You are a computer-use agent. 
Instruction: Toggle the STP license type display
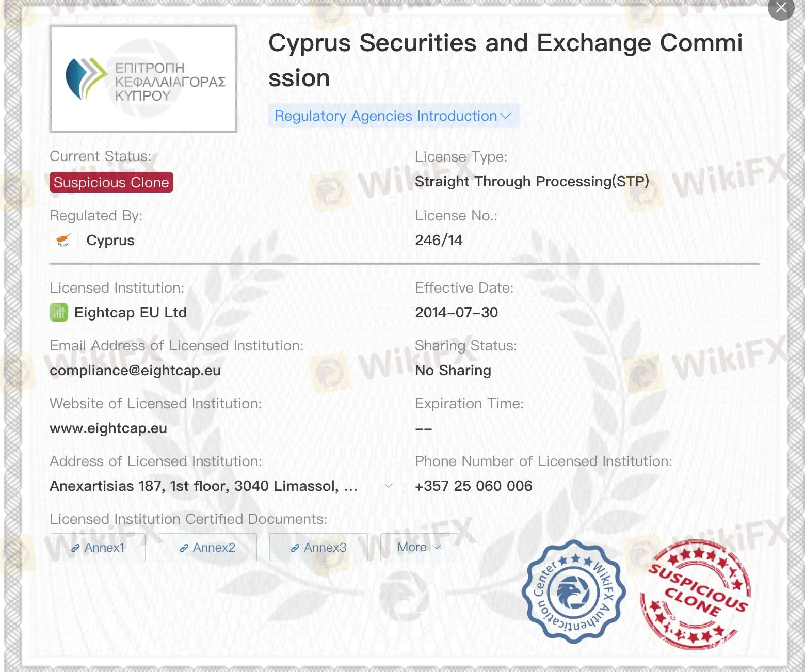532,182
